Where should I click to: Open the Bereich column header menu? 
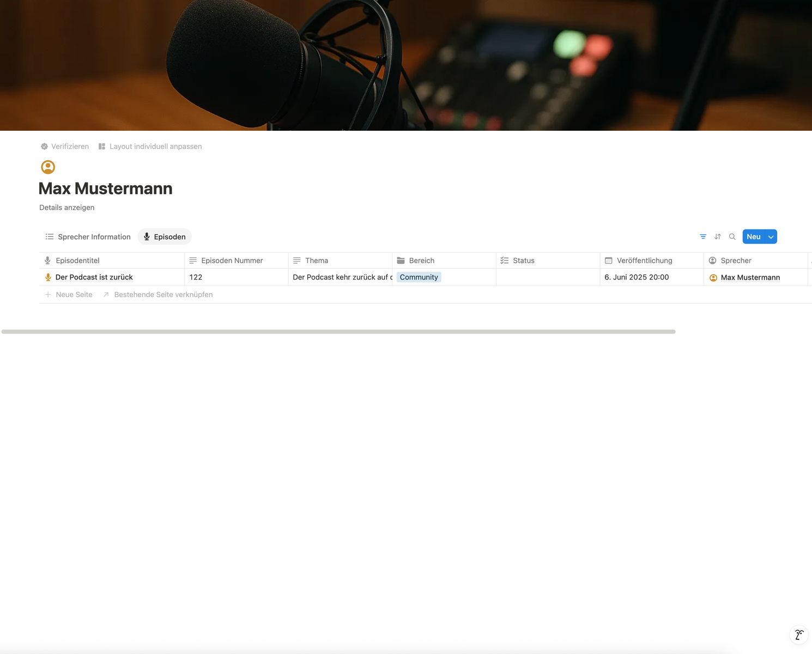(x=421, y=261)
